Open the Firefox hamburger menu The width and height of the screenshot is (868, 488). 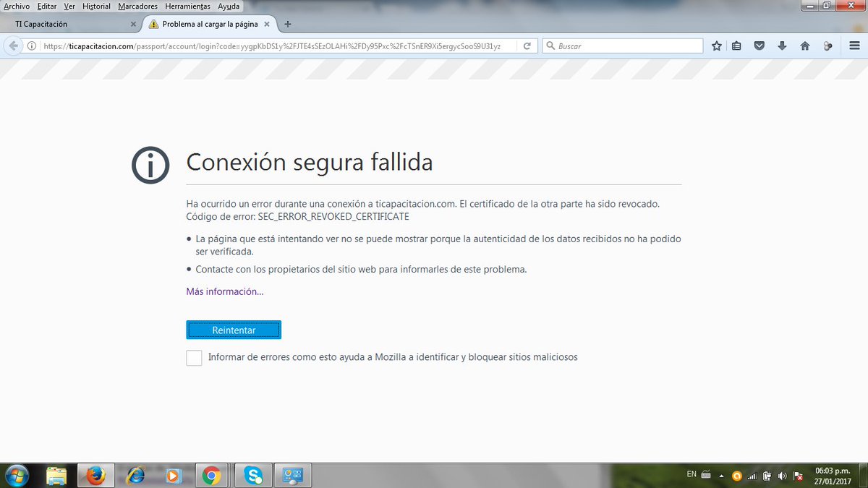click(854, 46)
